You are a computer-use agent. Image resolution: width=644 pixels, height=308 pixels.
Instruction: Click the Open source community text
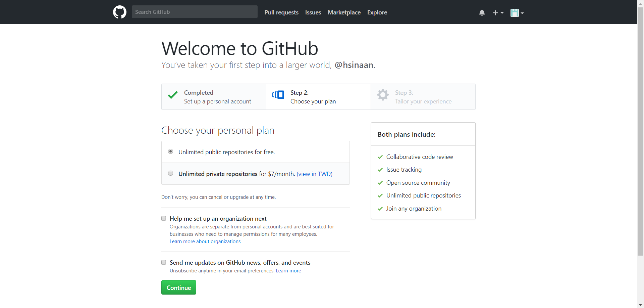tap(418, 183)
